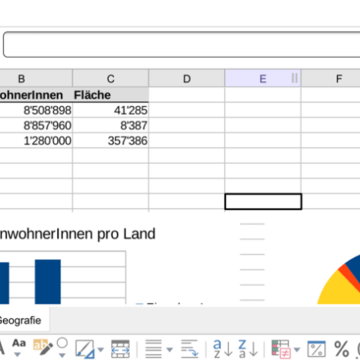The height and width of the screenshot is (360, 360).
Task: Select cell with value 357'386
Action: coord(111,141)
